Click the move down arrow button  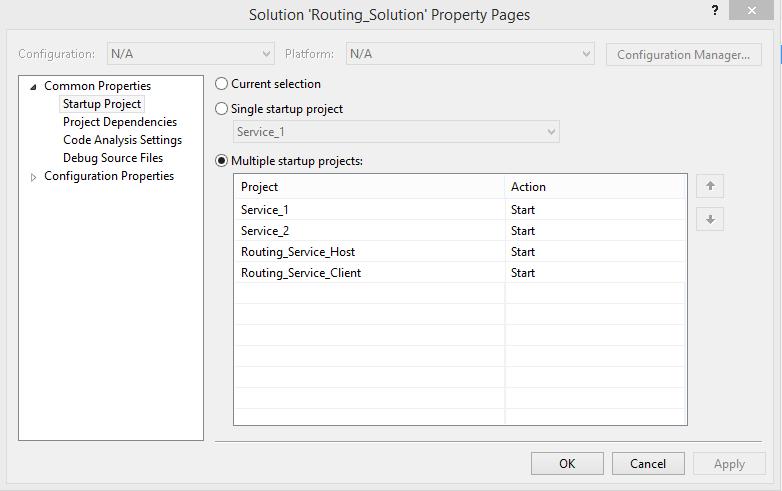[710, 219]
